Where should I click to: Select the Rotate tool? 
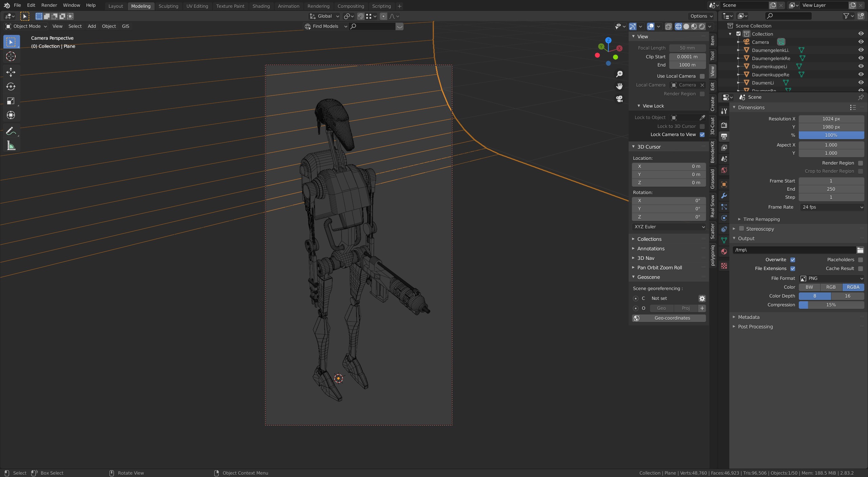tap(11, 87)
